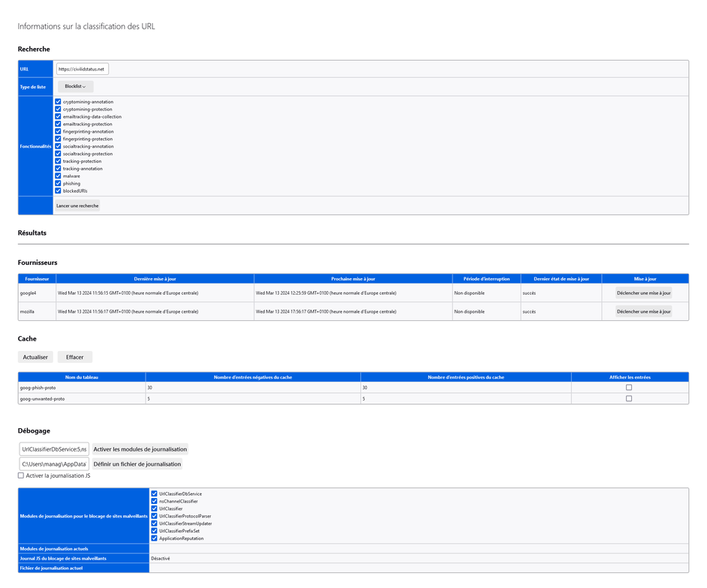This screenshot has height=588, width=707.
Task: Click Afficher les entrées column header
Action: [x=630, y=377]
